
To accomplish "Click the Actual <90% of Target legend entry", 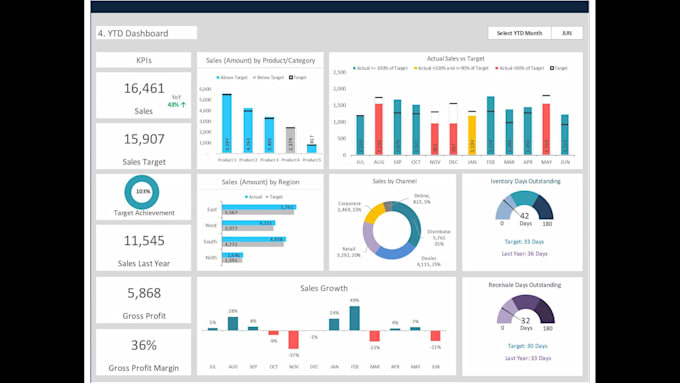I will [x=520, y=68].
